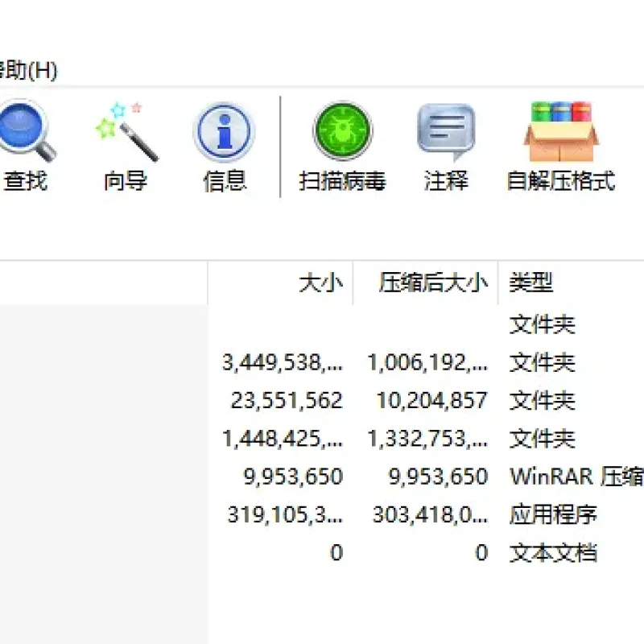Viewport: 644px width, 644px height.
Task: Select the WinRAR 压缩 type cell
Action: [x=576, y=477]
